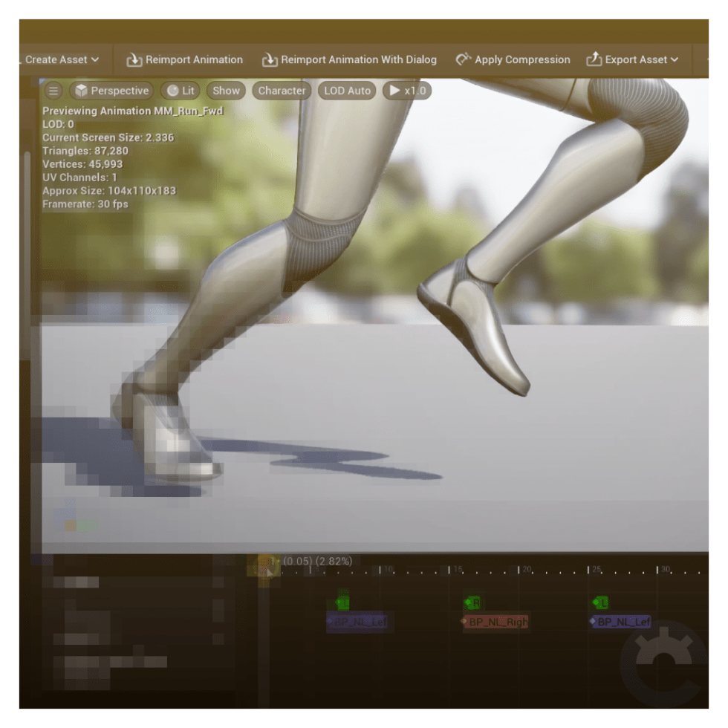Open the viewport hamburger options menu
This screenshot has width=728, height=728.
tap(53, 91)
